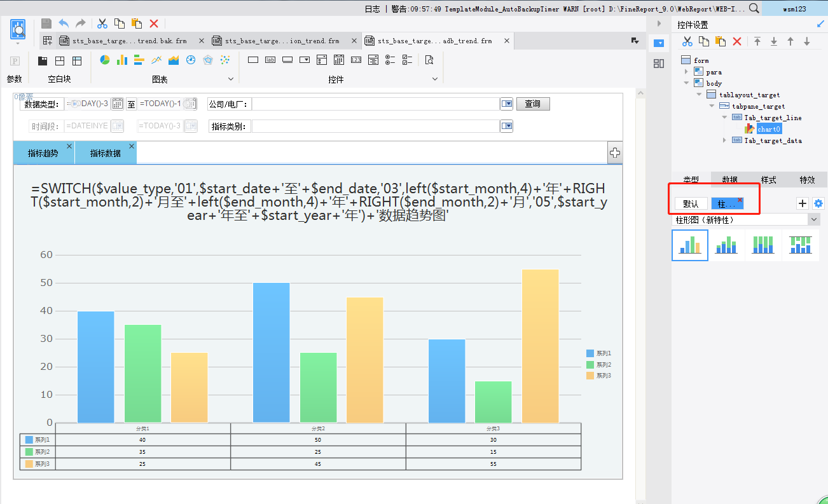Screen dimensions: 828x504
Task: Open the 柱形图（新特性） dropdown
Action: (814, 219)
